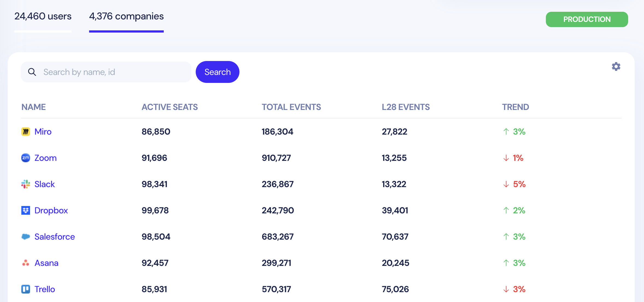Click the Trello logo
This screenshot has height=302, width=644.
click(25, 289)
